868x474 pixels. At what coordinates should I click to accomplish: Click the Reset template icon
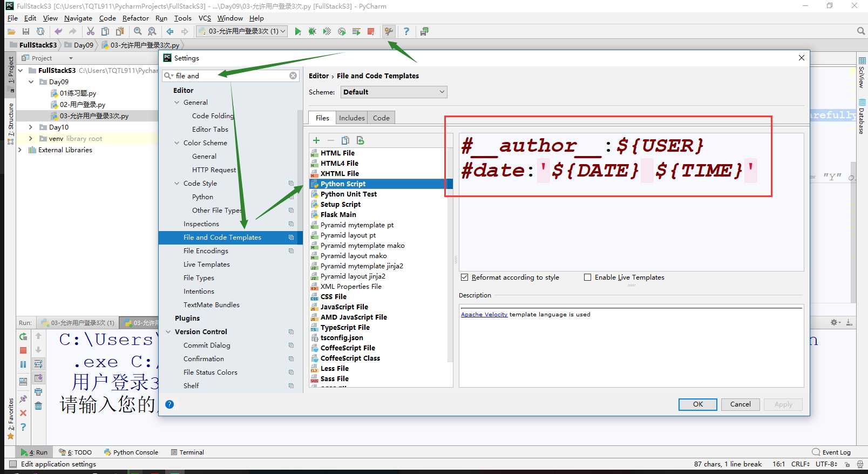(360, 140)
